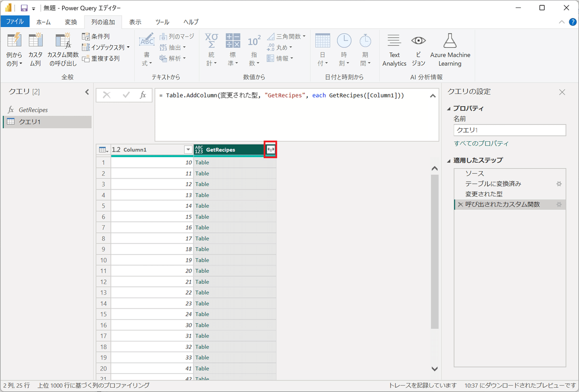Expand the formula bar with the chevron
579x392 pixels.
coord(432,96)
